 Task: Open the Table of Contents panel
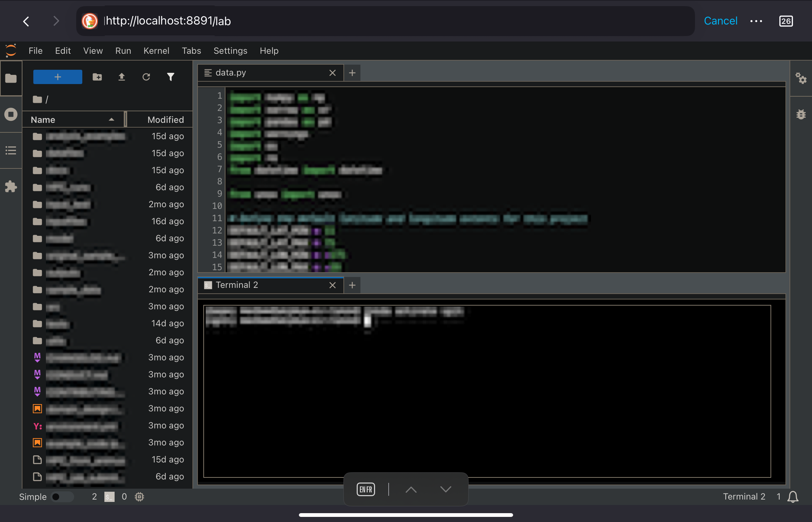(x=11, y=150)
